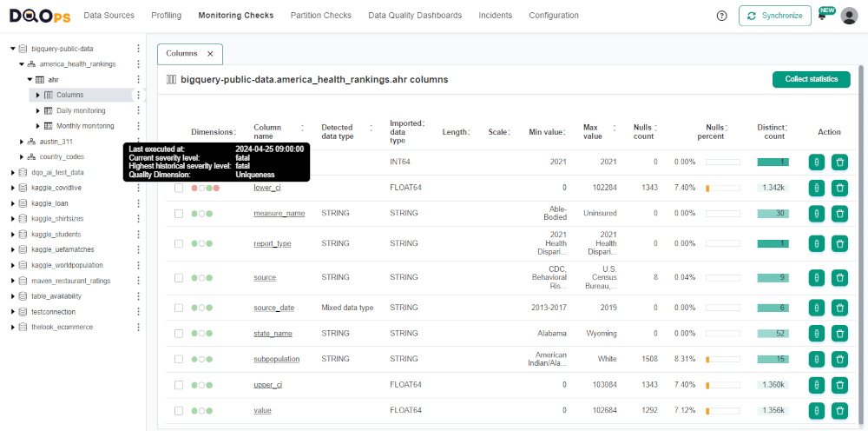Expand the austin_311 schema node
Image resolution: width=868 pixels, height=431 pixels.
(22, 142)
